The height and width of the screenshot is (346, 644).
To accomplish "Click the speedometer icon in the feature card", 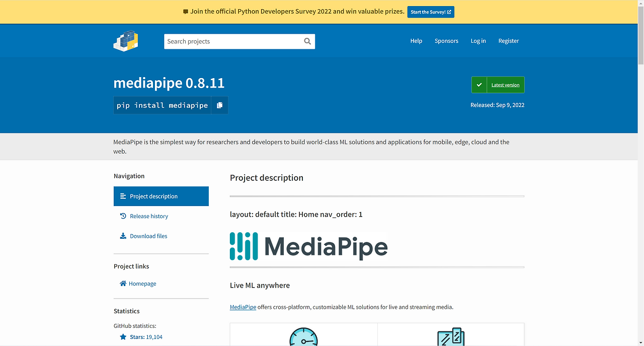I will click(304, 337).
